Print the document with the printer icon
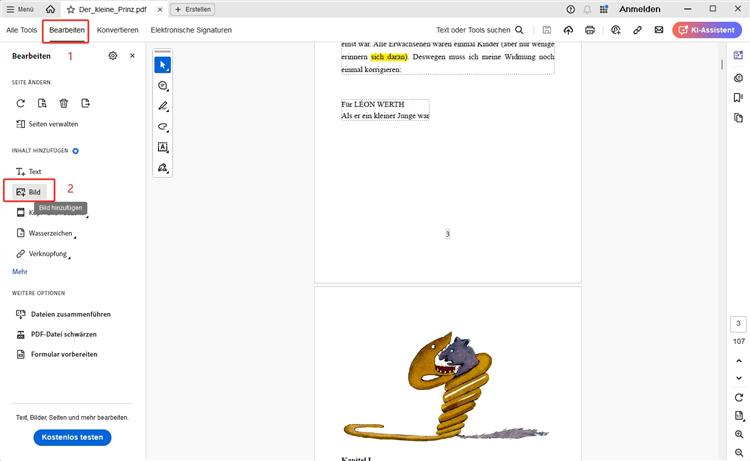Image resolution: width=750 pixels, height=461 pixels. click(589, 30)
